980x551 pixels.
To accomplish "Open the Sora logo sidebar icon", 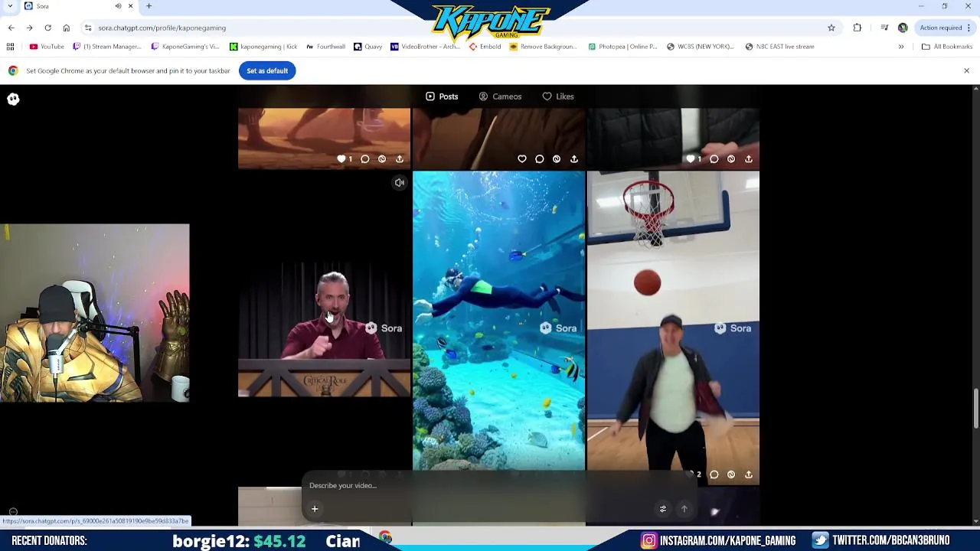I will (x=13, y=99).
